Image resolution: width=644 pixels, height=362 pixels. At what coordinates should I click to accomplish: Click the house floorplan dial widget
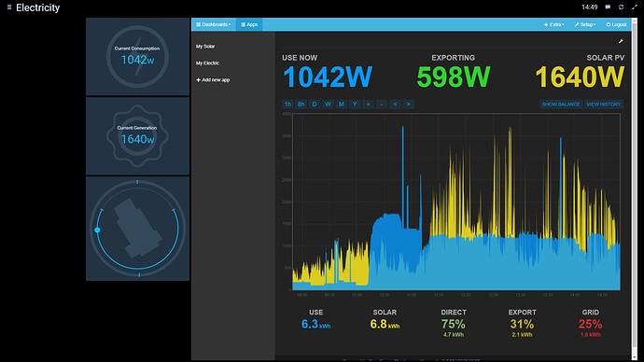coord(137,229)
